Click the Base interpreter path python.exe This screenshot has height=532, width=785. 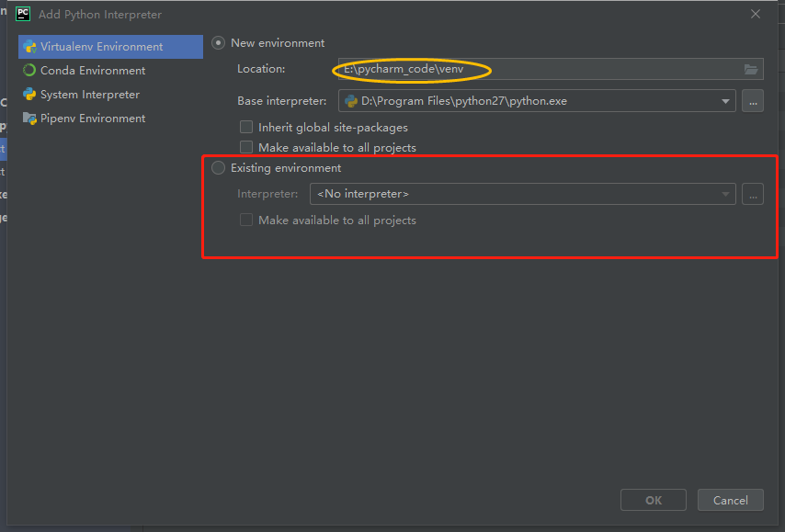464,101
